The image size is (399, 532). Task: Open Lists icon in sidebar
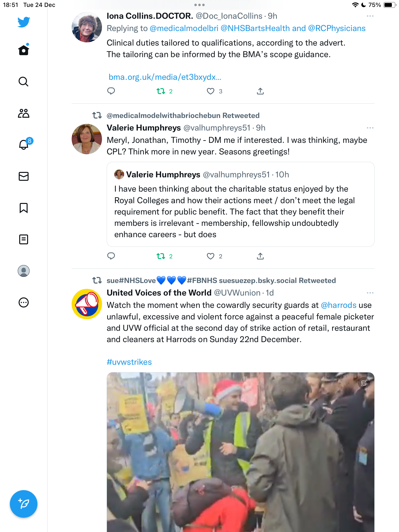pos(24,239)
